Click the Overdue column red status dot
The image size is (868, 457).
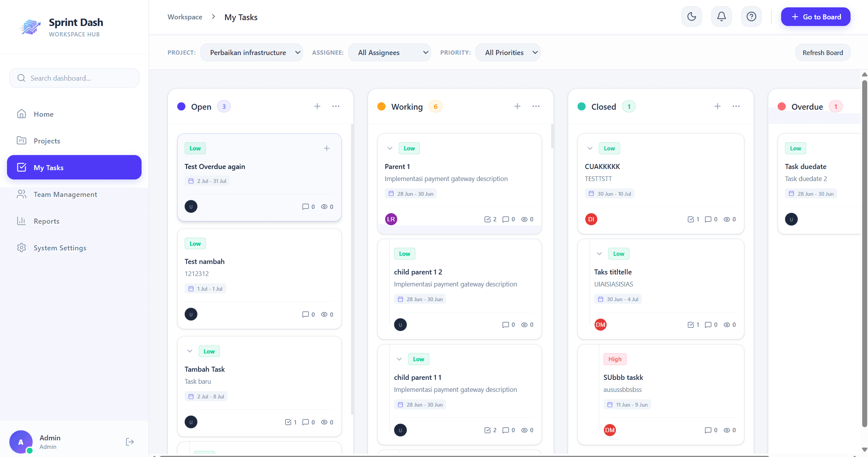(x=782, y=107)
